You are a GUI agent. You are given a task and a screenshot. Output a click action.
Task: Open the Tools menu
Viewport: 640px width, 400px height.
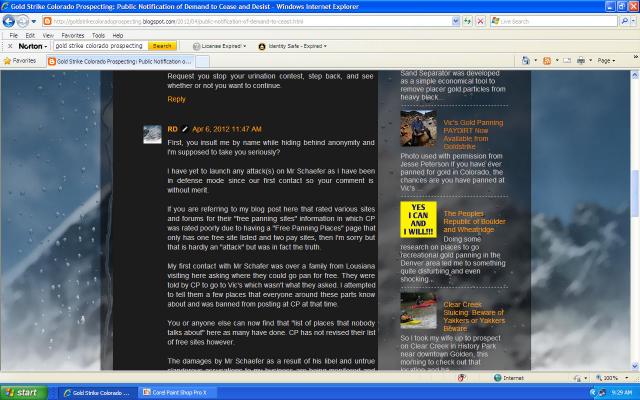click(98, 36)
